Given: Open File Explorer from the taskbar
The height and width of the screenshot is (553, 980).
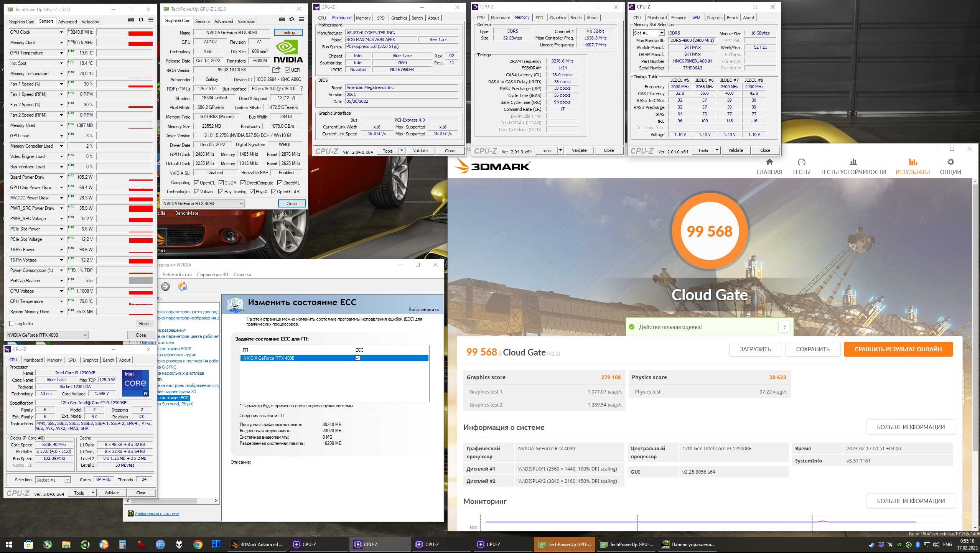Looking at the screenshot, I should click(66, 544).
